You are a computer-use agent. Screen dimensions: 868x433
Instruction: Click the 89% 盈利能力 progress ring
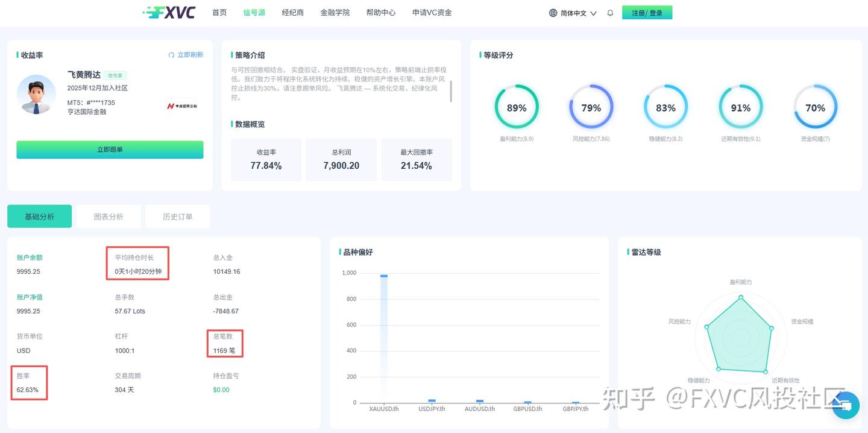point(517,108)
